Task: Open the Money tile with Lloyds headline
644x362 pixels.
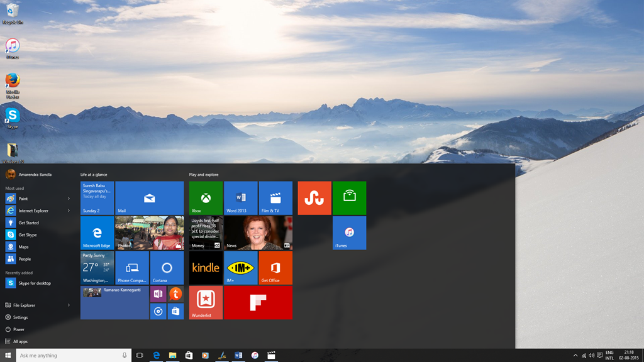Action: tap(206, 233)
